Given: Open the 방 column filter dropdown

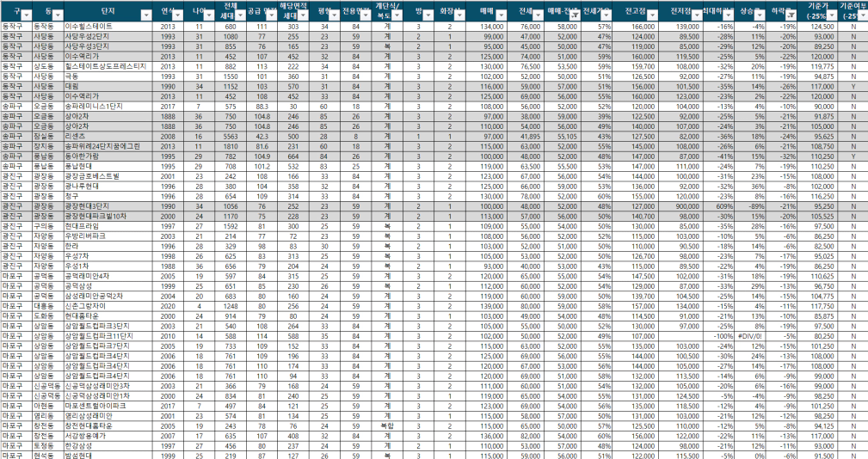Looking at the screenshot, I should click(429, 15).
